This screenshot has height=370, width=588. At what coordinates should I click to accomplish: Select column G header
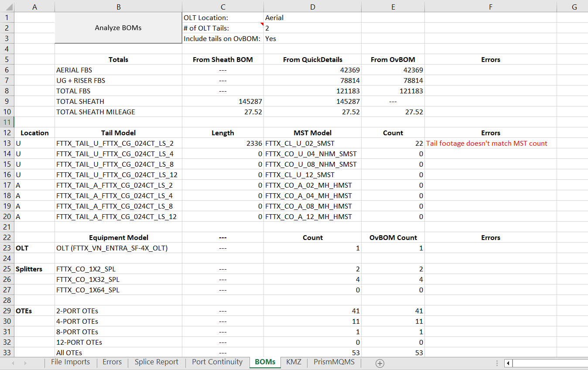click(x=572, y=7)
